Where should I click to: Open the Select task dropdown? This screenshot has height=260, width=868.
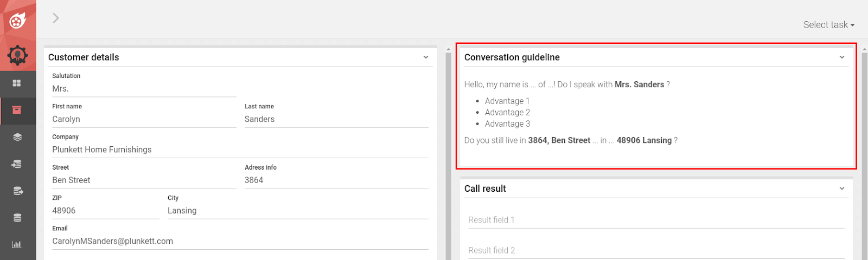pyautogui.click(x=828, y=25)
